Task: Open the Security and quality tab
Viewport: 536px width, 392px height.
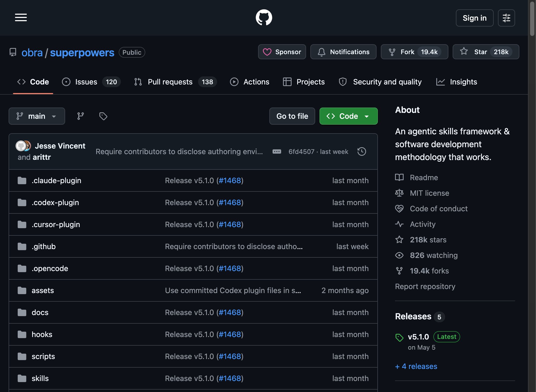Action: 380,82
